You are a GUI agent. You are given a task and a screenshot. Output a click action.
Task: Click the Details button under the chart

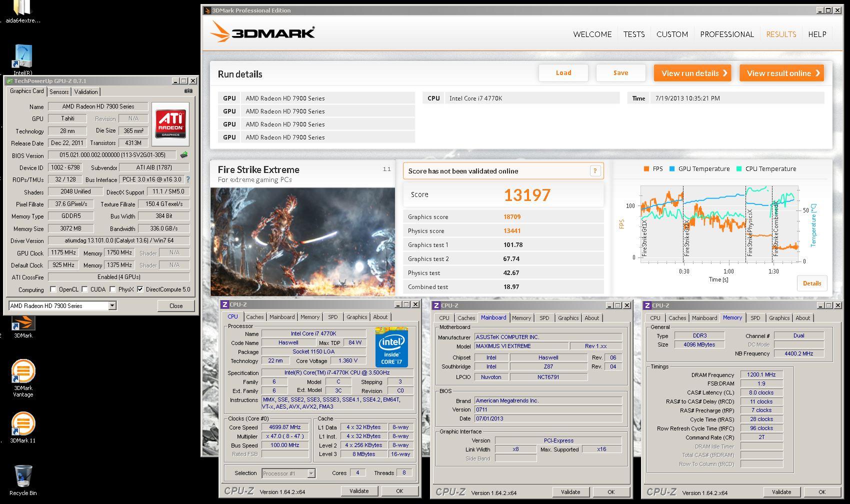pyautogui.click(x=812, y=283)
